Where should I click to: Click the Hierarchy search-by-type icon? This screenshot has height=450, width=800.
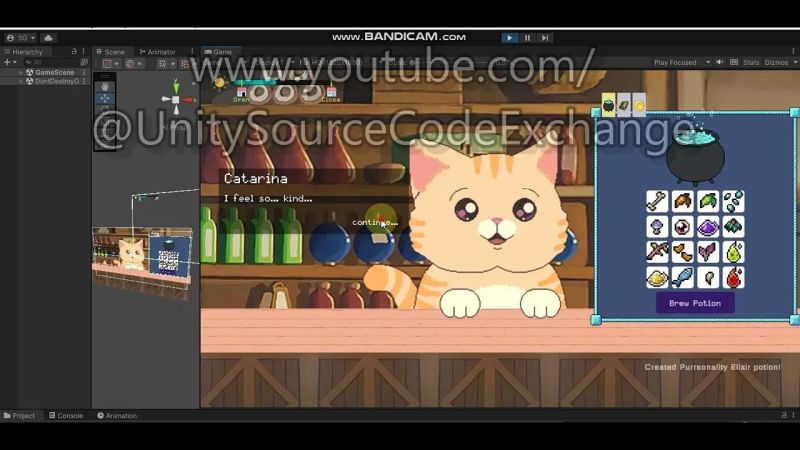[x=84, y=62]
